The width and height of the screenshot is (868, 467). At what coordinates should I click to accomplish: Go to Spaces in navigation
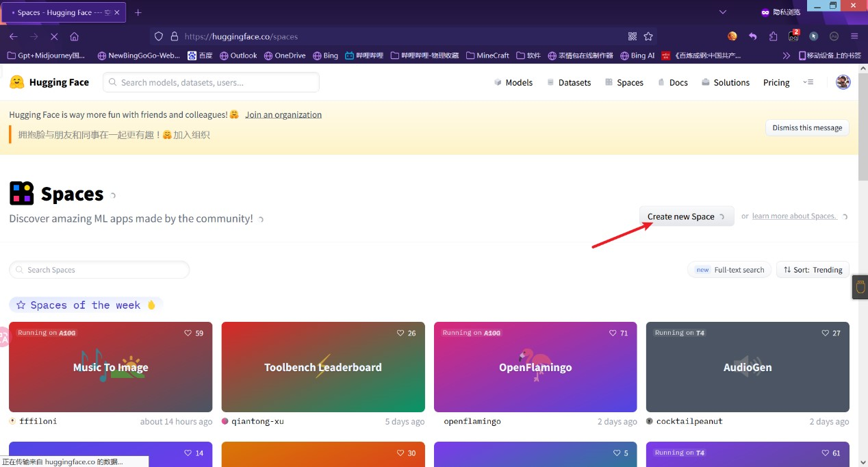pyautogui.click(x=624, y=82)
